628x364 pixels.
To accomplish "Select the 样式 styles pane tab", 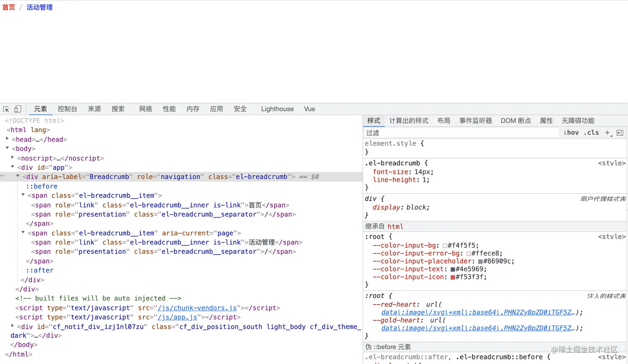I will [x=374, y=121].
